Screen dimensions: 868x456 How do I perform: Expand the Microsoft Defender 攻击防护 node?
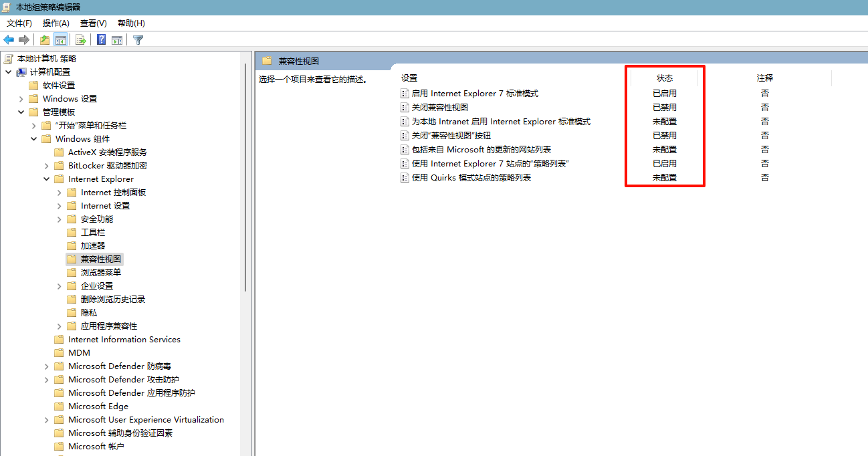point(46,379)
